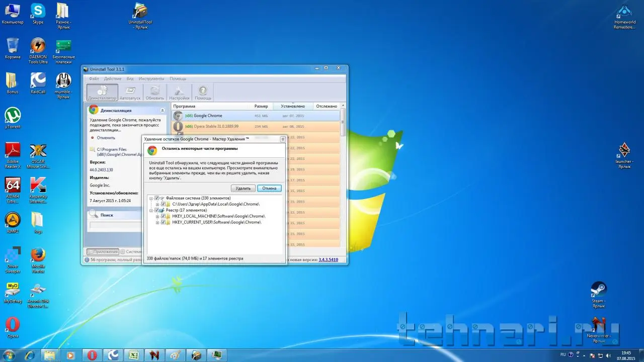
Task: Click the search input field under Поиск
Action: tap(116, 225)
